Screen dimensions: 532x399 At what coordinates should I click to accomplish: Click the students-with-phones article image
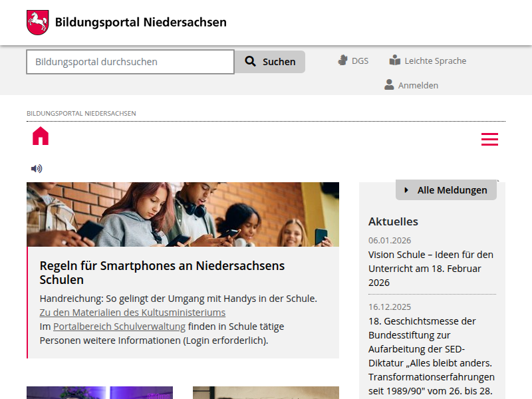click(183, 214)
